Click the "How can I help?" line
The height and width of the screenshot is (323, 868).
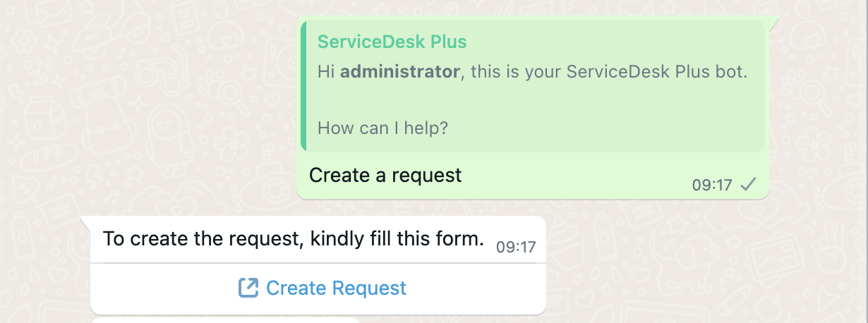(x=383, y=128)
